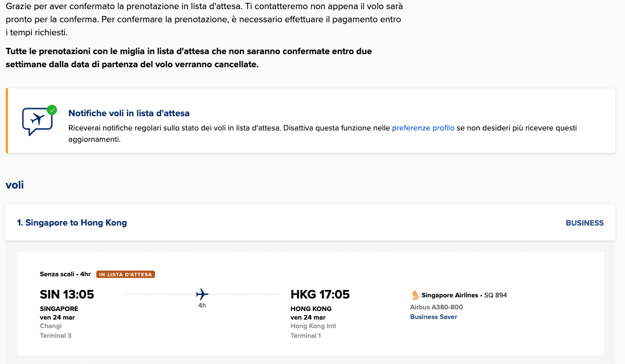Click the Singapore Airlines SQ 894 text
The width and height of the screenshot is (625, 364).
pyautogui.click(x=464, y=295)
